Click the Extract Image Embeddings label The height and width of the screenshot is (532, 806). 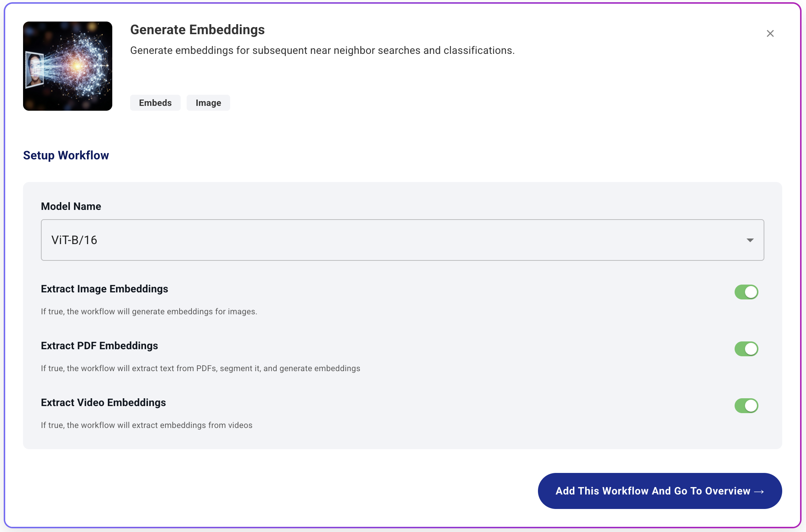point(104,289)
